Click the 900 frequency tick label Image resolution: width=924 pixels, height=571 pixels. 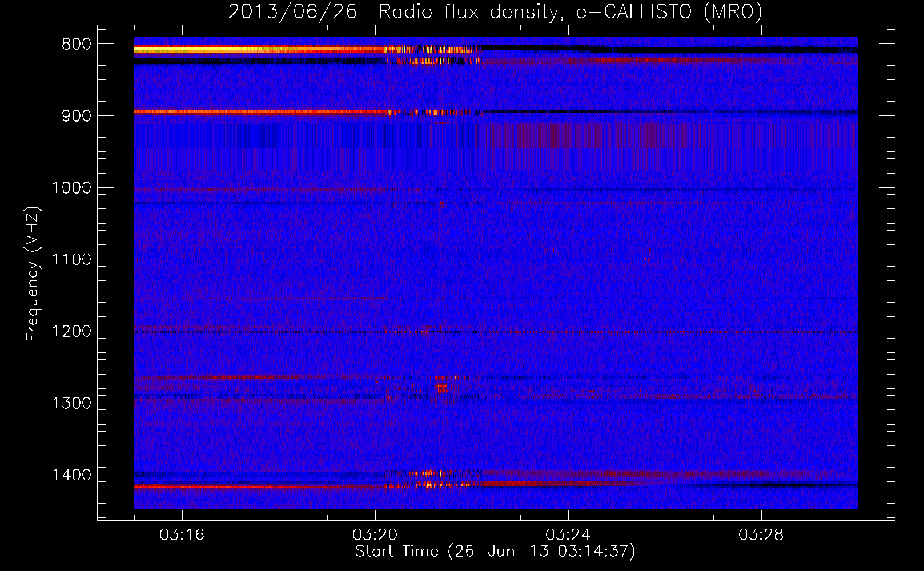pos(77,116)
